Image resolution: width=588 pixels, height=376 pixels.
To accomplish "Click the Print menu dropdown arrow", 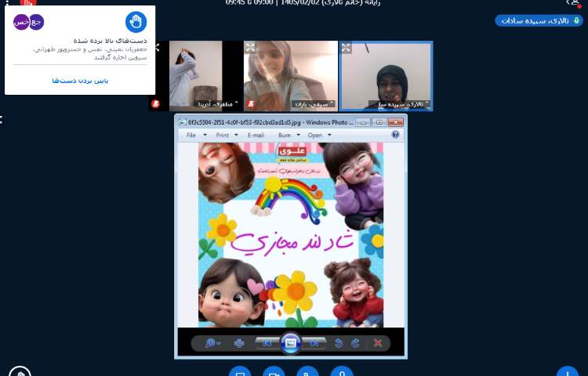I will [x=236, y=136].
